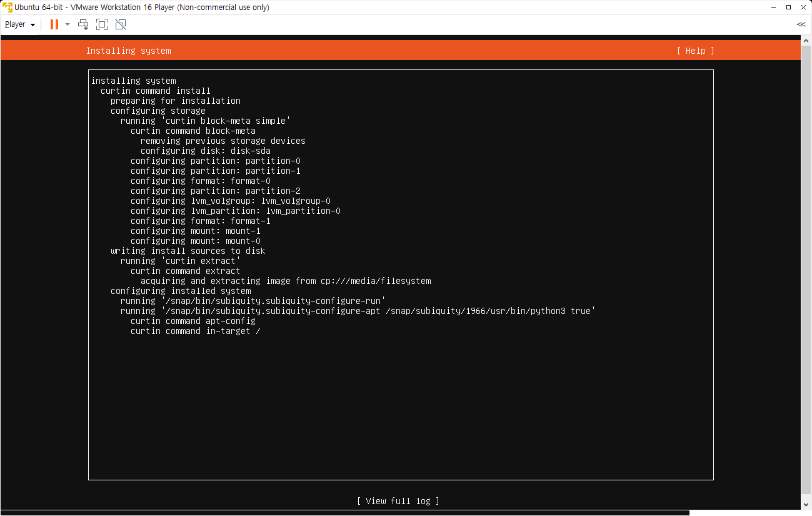The image size is (812, 516).
Task: Click 'configuring partition: partition-0' line
Action: pyautogui.click(x=216, y=161)
